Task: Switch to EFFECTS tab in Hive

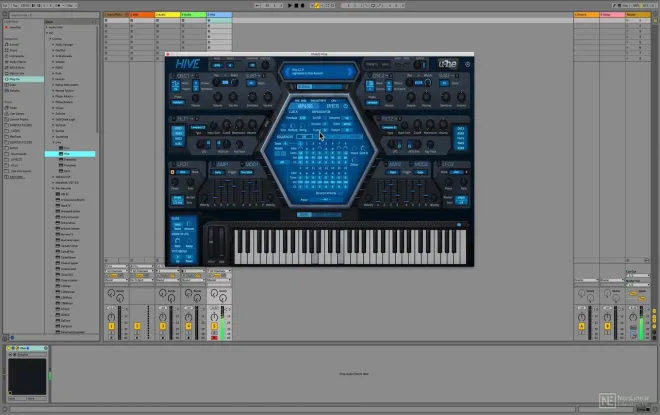Action: 334,104
